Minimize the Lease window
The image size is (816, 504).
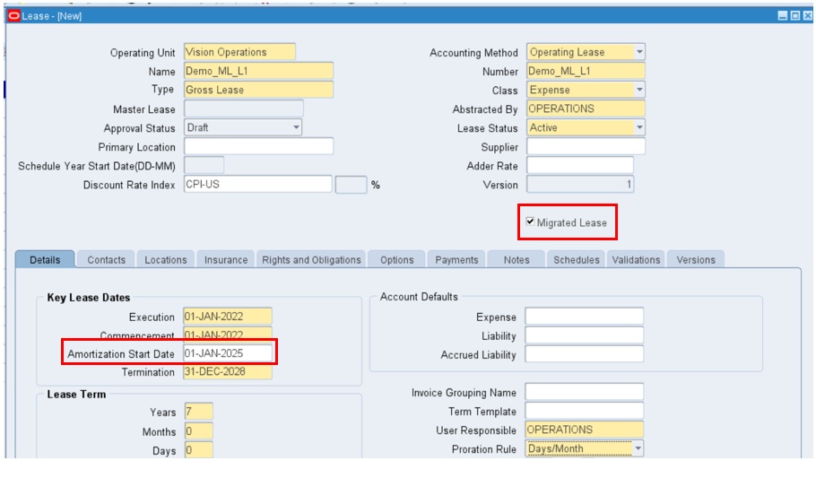click(x=782, y=15)
